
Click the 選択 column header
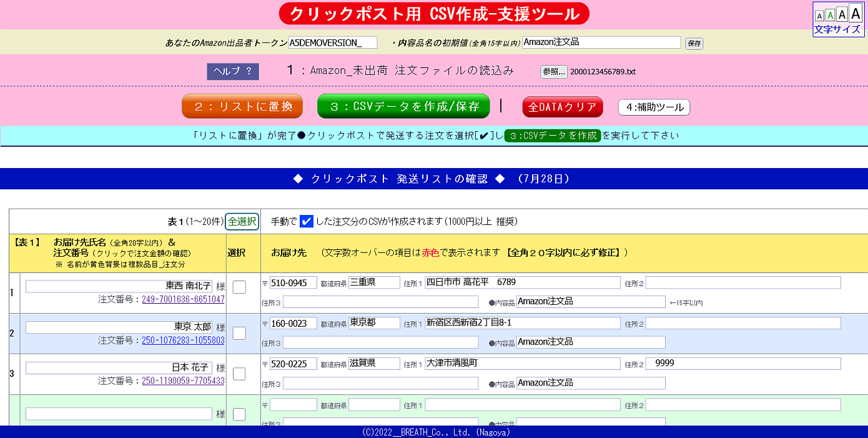tap(236, 253)
